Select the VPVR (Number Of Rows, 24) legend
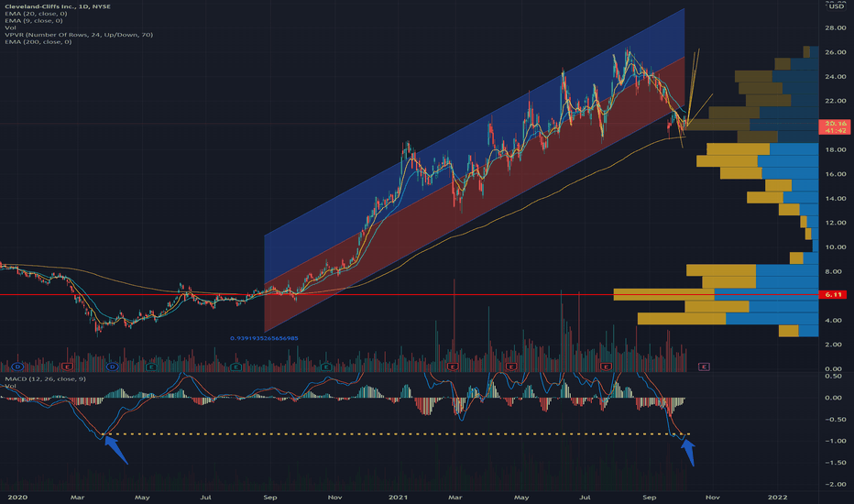854x504 pixels. click(x=79, y=35)
